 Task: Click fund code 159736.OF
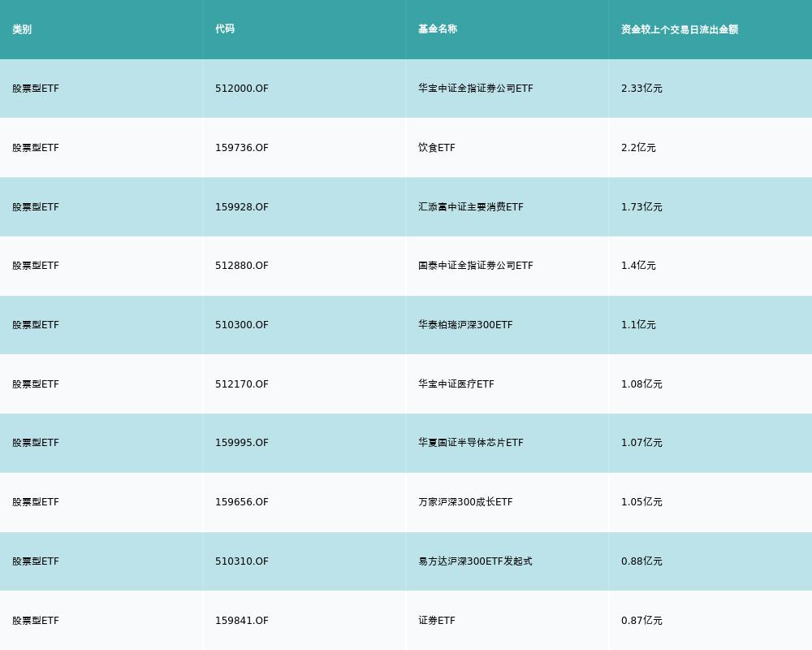[x=242, y=148]
